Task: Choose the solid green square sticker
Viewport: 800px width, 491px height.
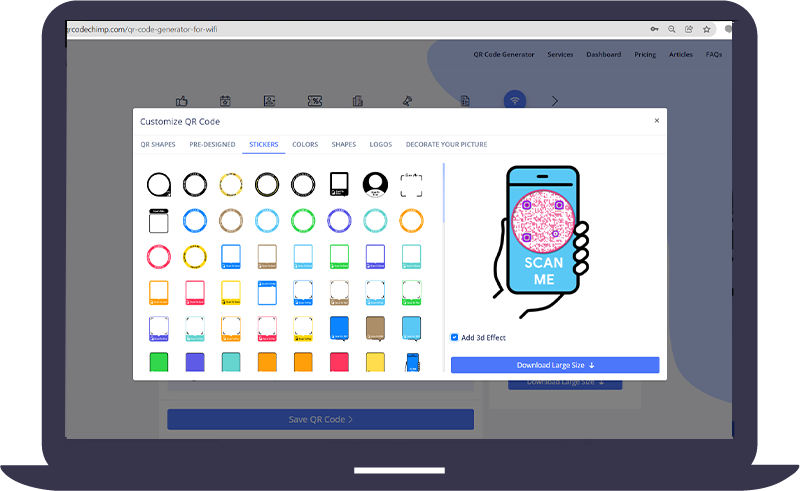Action: point(159,362)
